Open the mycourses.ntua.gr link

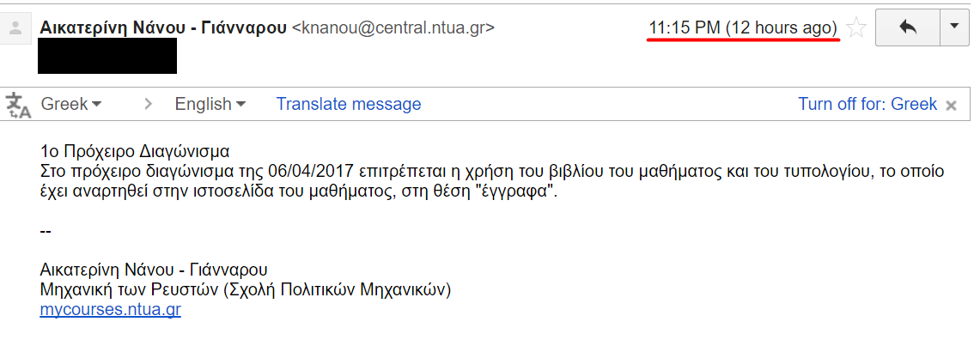(x=110, y=310)
